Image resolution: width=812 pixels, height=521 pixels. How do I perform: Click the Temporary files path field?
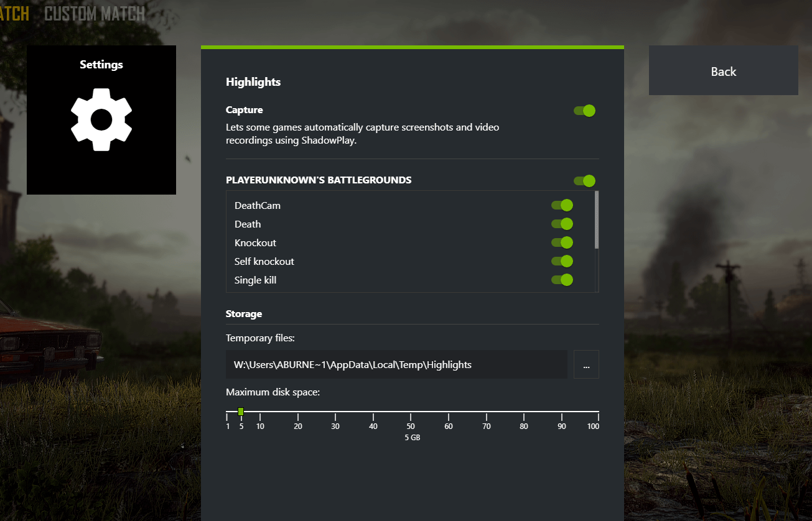[x=396, y=364]
